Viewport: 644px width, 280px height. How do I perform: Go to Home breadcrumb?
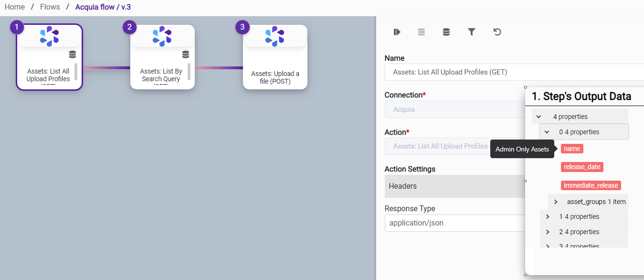click(15, 7)
